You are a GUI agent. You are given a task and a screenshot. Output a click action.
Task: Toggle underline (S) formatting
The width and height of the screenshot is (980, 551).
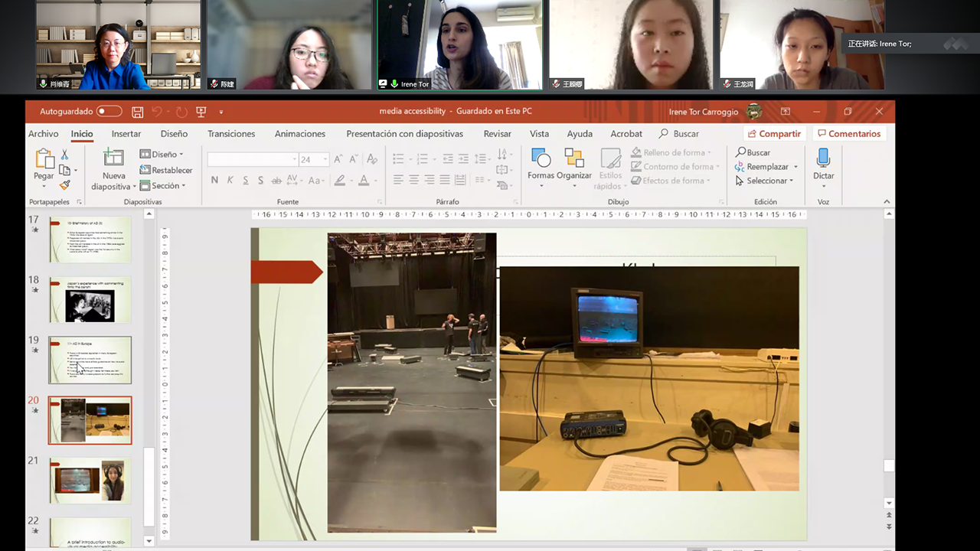(x=245, y=181)
